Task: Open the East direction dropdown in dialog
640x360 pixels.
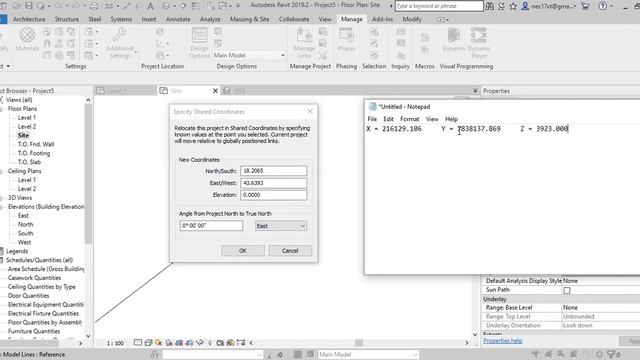Action: coord(281,226)
